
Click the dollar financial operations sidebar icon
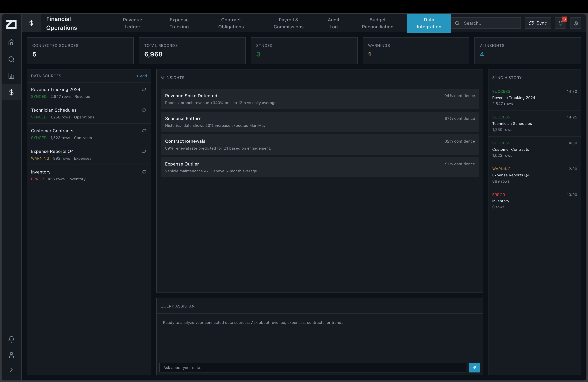pos(11,92)
